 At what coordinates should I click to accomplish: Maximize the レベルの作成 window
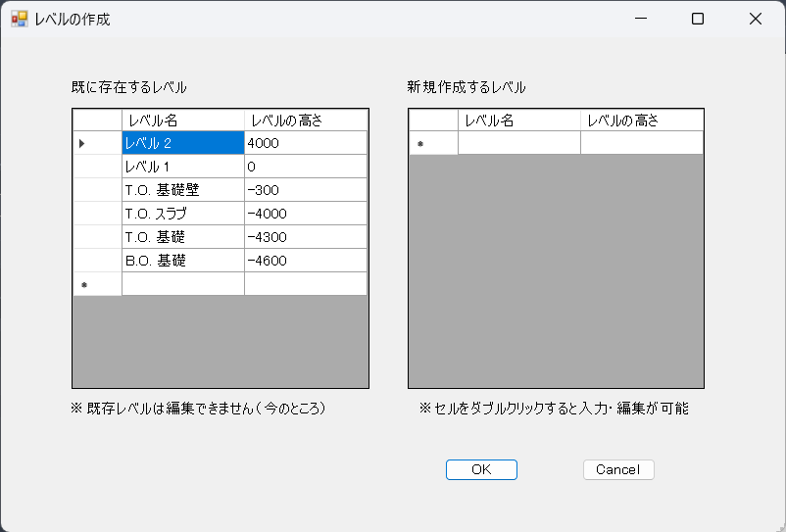pos(698,19)
